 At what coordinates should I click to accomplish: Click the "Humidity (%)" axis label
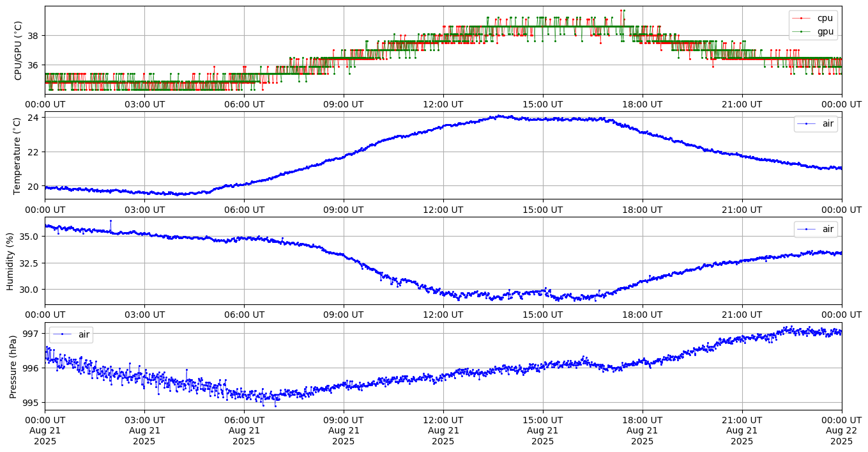[x=10, y=261]
